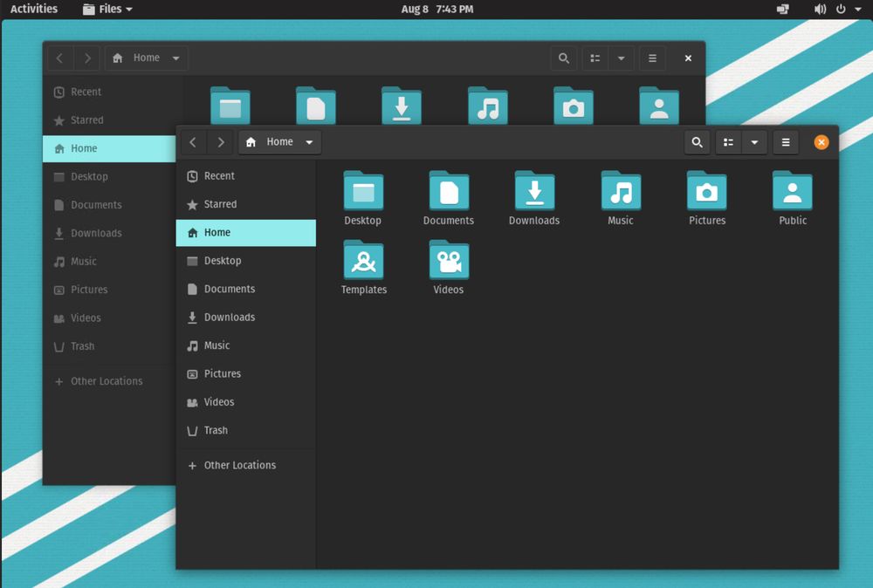Open view options dropdown in front window
The width and height of the screenshot is (873, 588).
pyautogui.click(x=754, y=142)
